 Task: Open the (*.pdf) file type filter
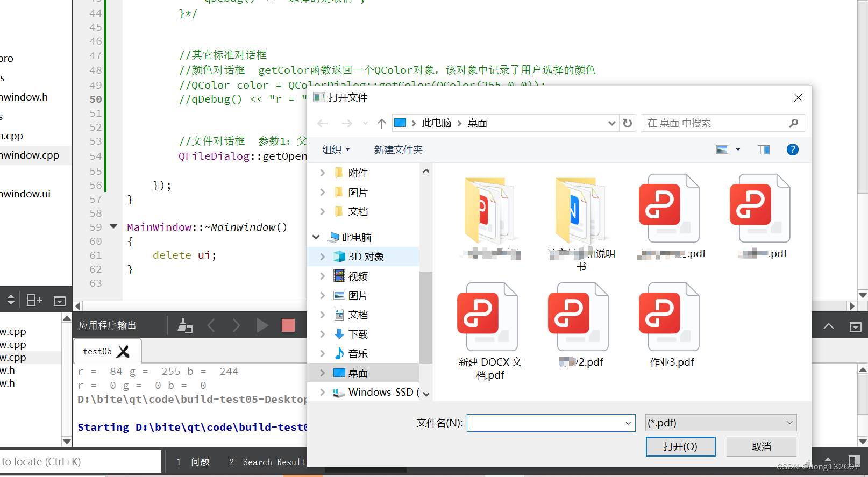[721, 423]
